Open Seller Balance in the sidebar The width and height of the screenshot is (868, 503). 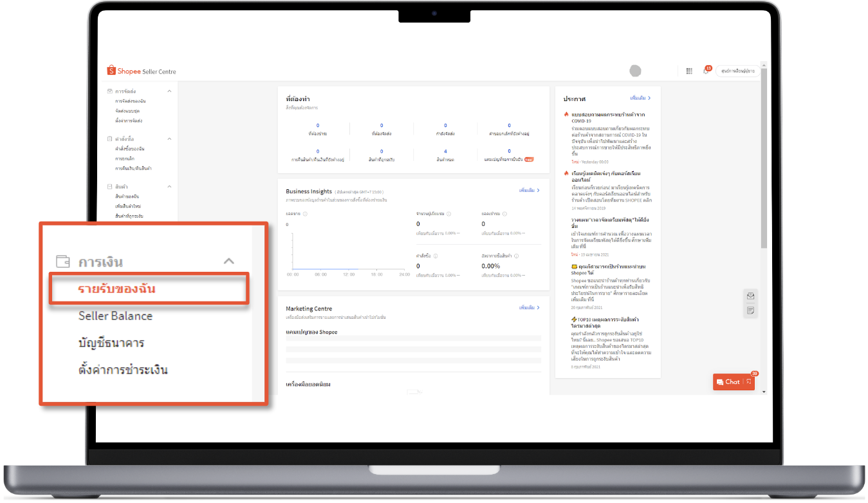click(114, 316)
